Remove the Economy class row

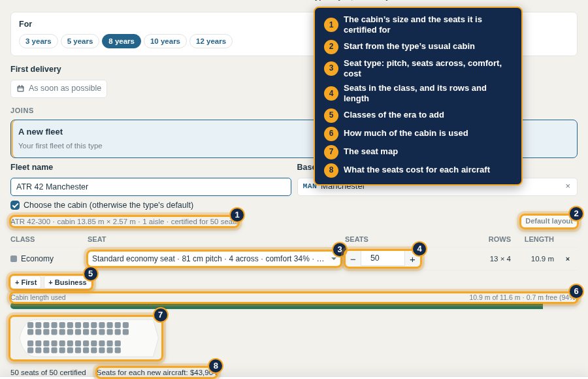pyautogui.click(x=568, y=259)
